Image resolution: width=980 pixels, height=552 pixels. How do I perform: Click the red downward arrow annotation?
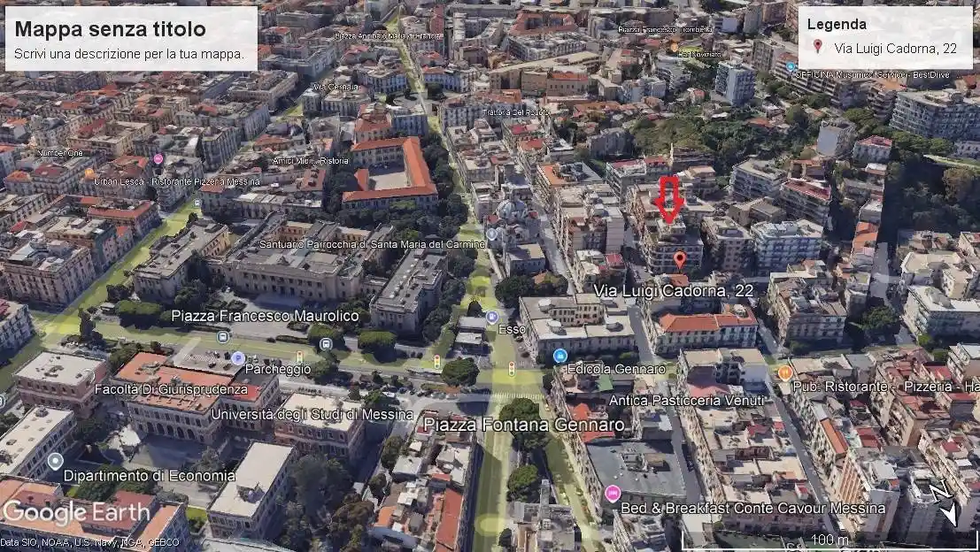click(x=669, y=200)
